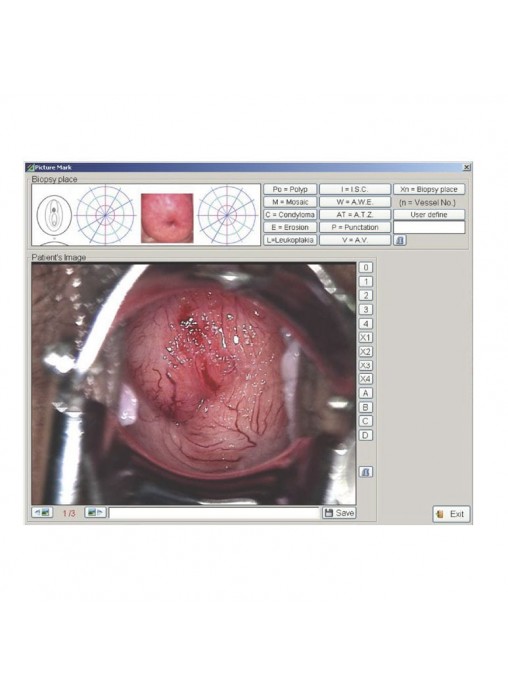
Task: Select the C = Condyloma label
Action: pos(290,214)
